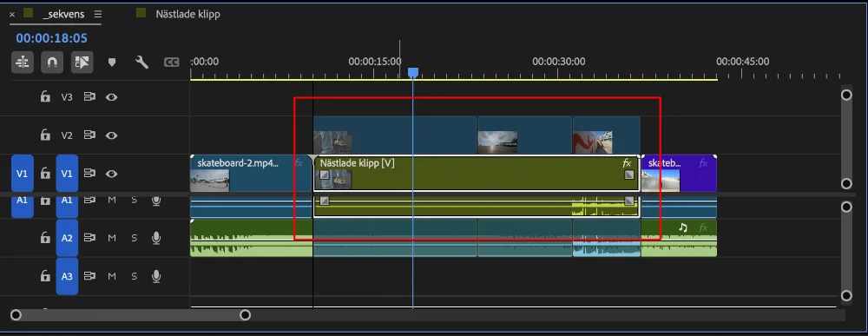868x336 pixels.
Task: Click top handle of video track vertical scrollbar
Action: 846,96
